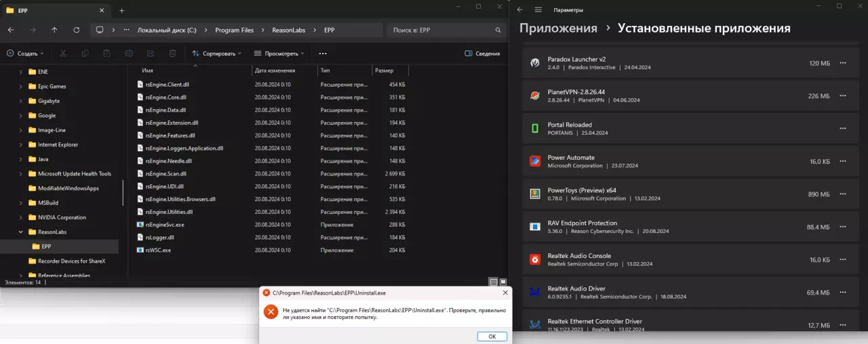Screen dimensions: 868x344
Task: Switch to the details list view icon
Action: coord(493,282)
